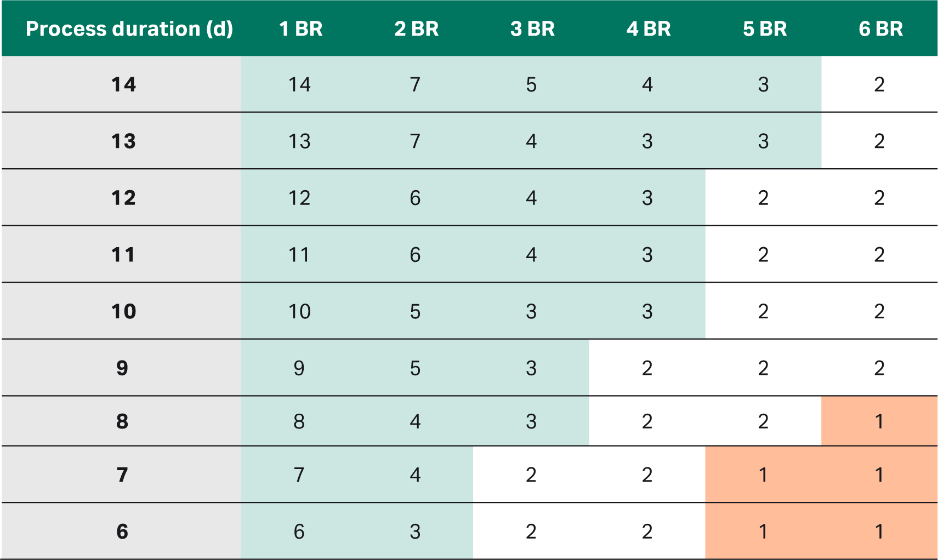Click the "4 BR" column header

click(x=649, y=29)
